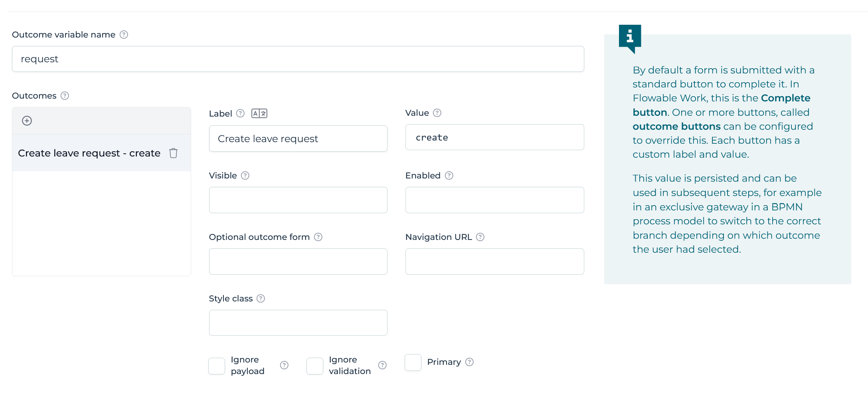Select Create leave request - create item

coord(89,153)
